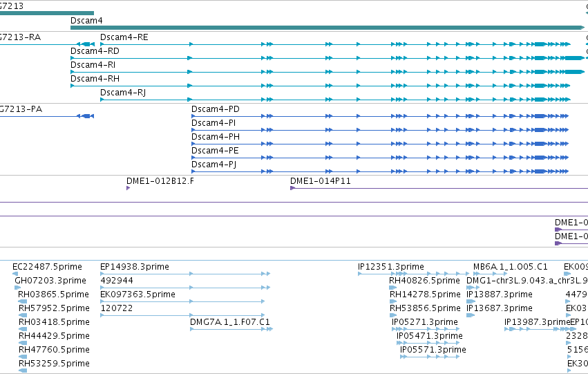Select the DME1-014P11 feature label
The width and height of the screenshot is (588, 374).
320,181
